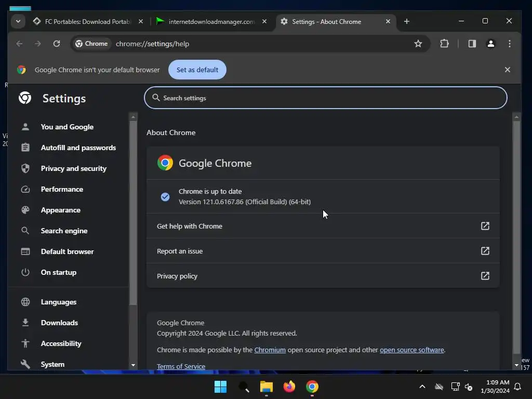Screen dimensions: 532x399
Task: Click the Languages globe icon
Action: pos(25,302)
